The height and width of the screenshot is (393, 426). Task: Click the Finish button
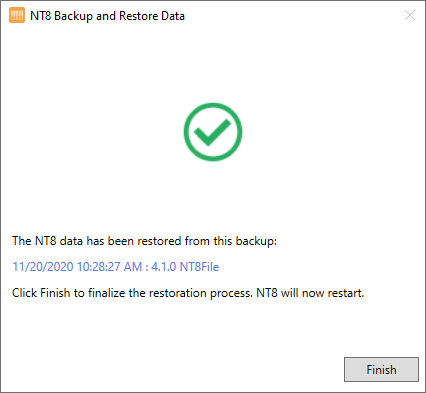pyautogui.click(x=381, y=369)
